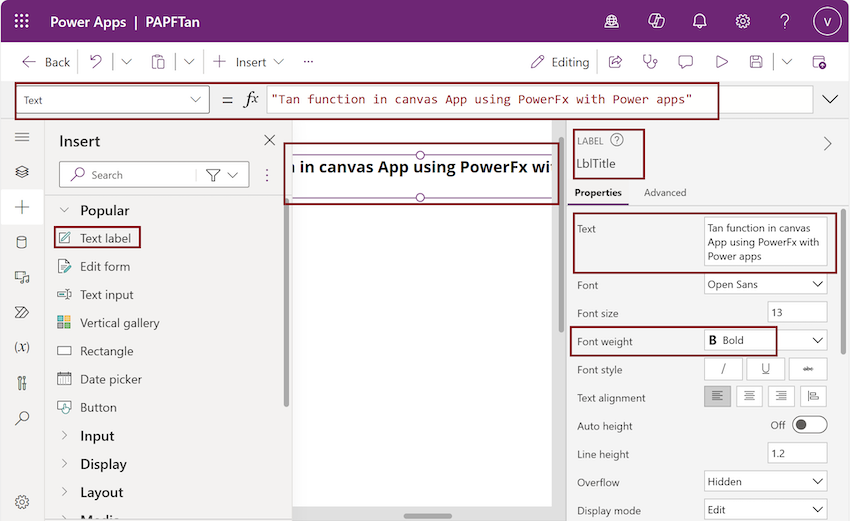Open the Power Automate icon

pos(22,312)
